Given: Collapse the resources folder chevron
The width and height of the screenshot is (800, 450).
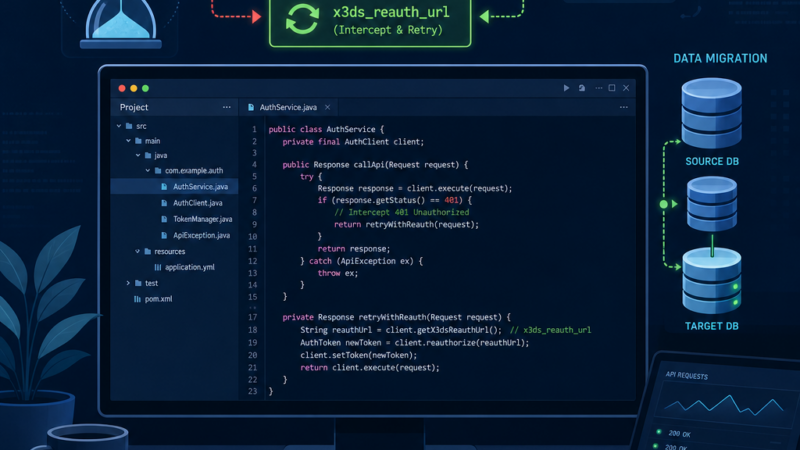Looking at the screenshot, I should coord(137,251).
